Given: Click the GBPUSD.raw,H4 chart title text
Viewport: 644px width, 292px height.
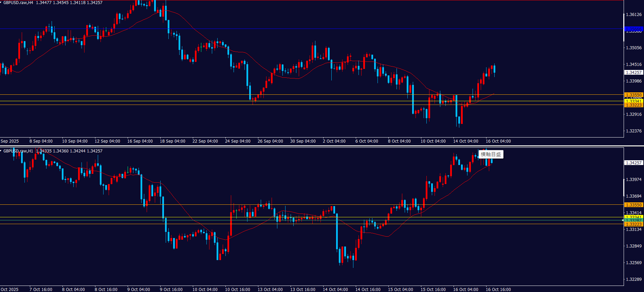Looking at the screenshot, I should point(18,3).
